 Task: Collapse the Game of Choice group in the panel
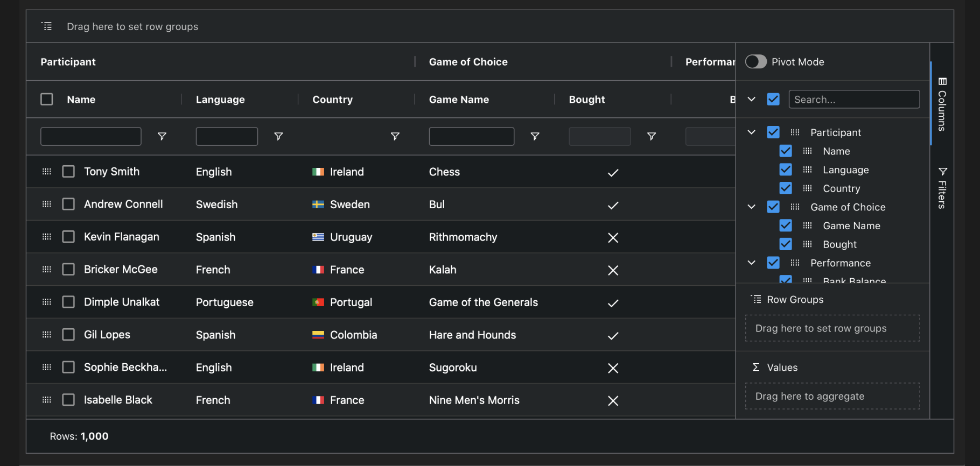(751, 207)
